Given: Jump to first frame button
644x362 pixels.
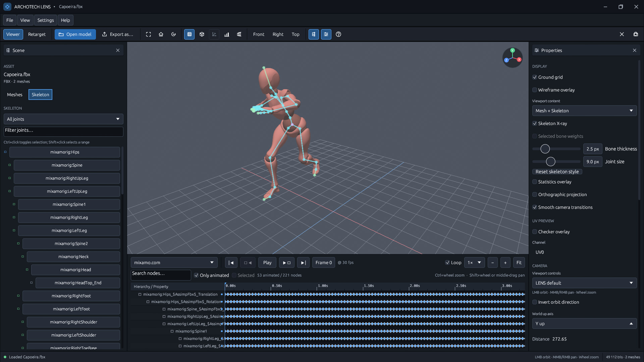Looking at the screenshot, I should click(x=231, y=262).
